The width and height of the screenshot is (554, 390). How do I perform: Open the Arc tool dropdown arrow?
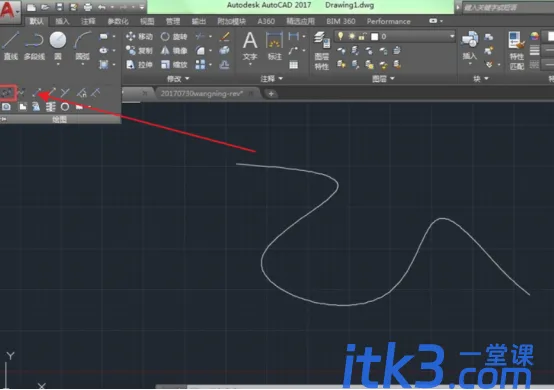83,65
